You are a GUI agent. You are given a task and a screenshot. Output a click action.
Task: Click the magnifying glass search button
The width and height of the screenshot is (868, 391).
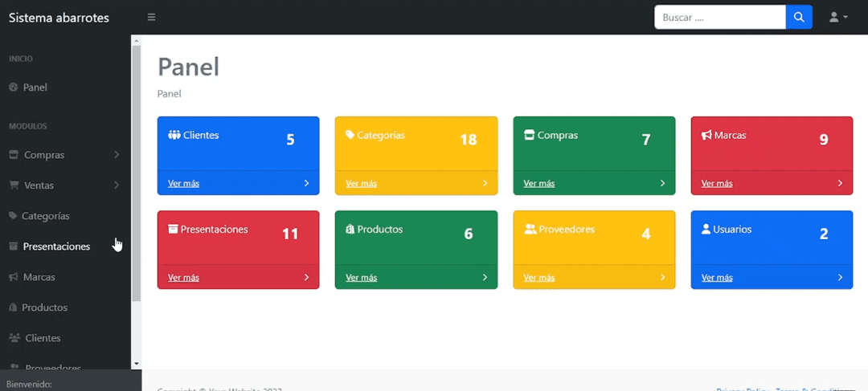799,18
